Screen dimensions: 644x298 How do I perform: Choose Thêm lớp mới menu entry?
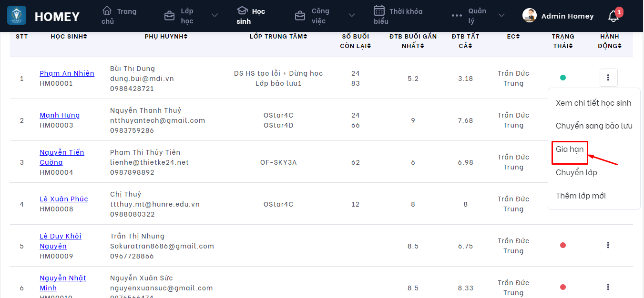(581, 196)
